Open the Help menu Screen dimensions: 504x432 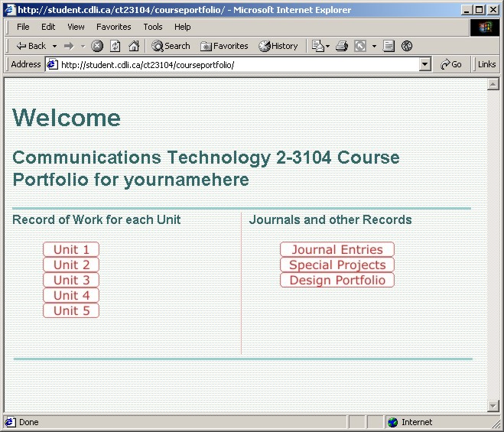pyautogui.click(x=183, y=27)
